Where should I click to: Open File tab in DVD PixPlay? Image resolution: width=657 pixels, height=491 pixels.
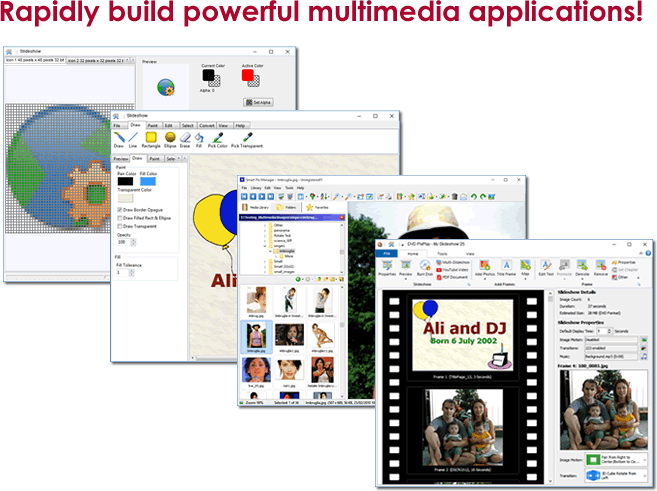click(387, 253)
